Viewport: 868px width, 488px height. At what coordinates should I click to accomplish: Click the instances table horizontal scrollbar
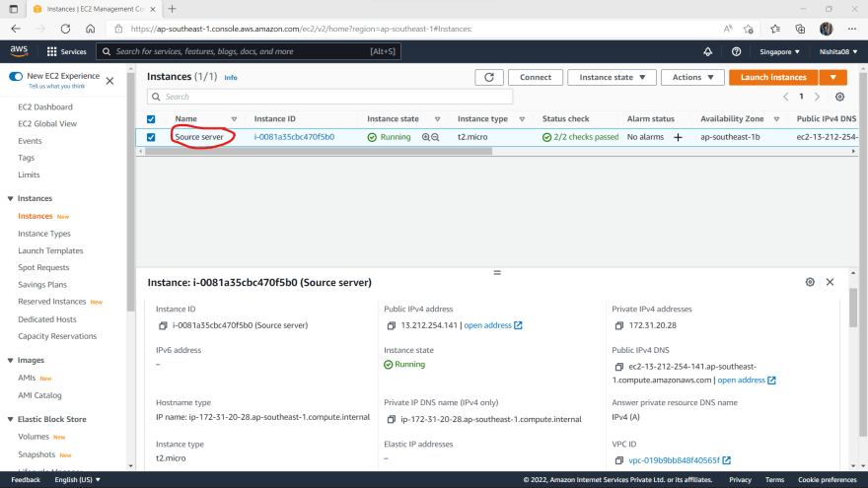click(x=319, y=151)
